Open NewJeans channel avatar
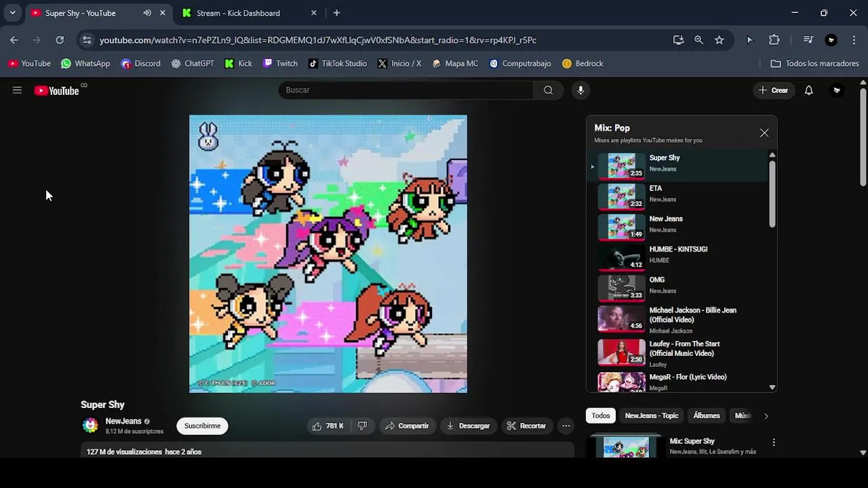 click(x=90, y=426)
